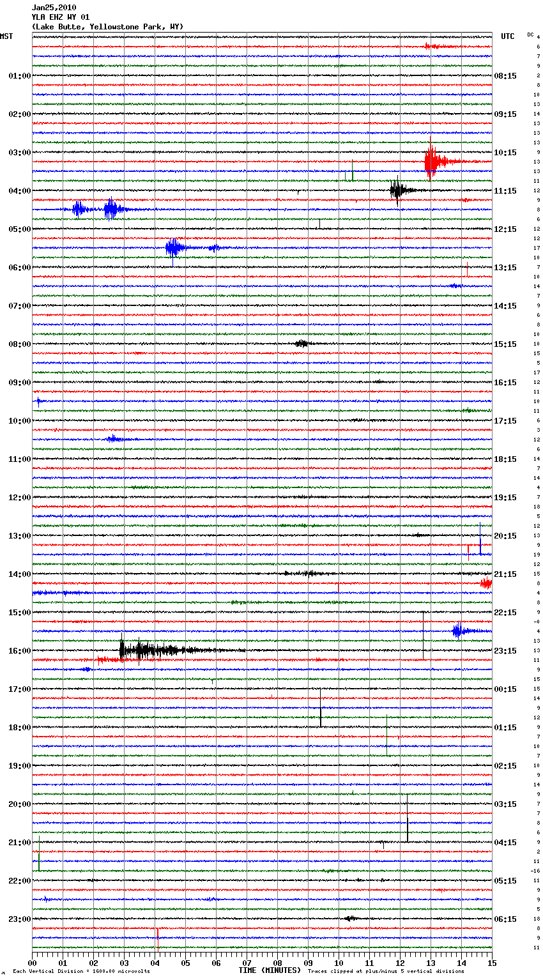543x980 pixels.
Task: Select the 14:00 MST hour label
Action: click(x=20, y=574)
